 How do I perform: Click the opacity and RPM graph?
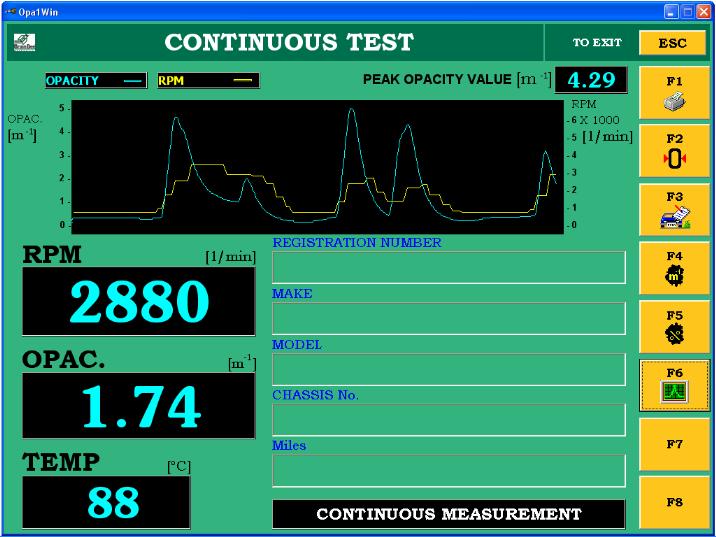click(318, 167)
